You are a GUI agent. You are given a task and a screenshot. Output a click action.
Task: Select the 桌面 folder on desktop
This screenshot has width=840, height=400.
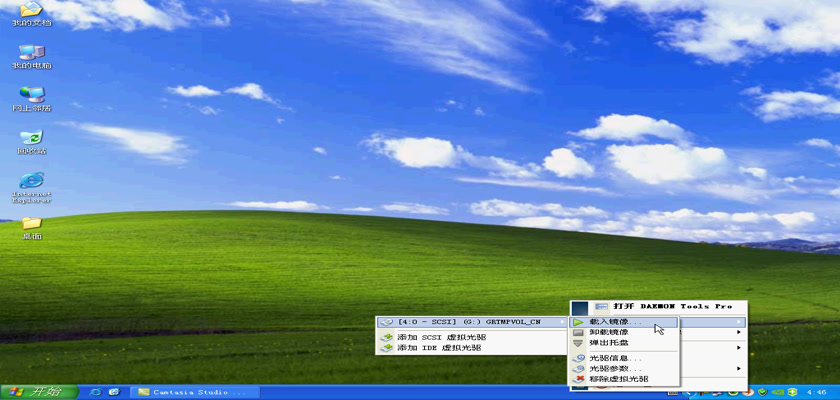click(31, 226)
